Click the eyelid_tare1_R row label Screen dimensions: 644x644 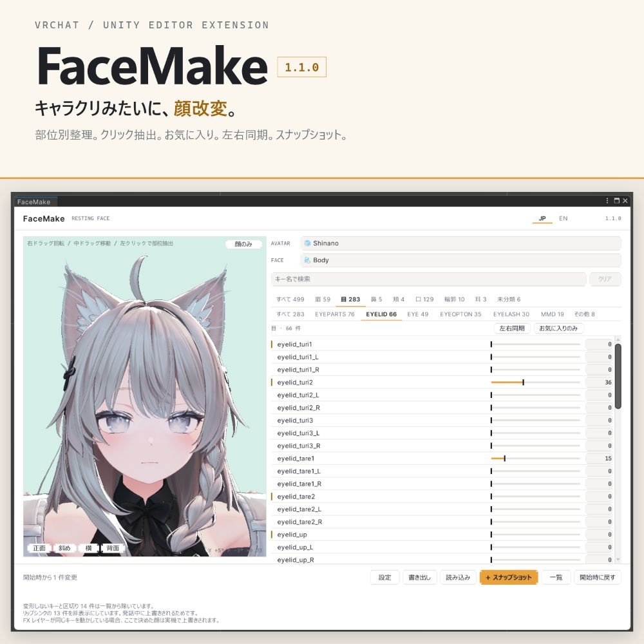pos(299,484)
